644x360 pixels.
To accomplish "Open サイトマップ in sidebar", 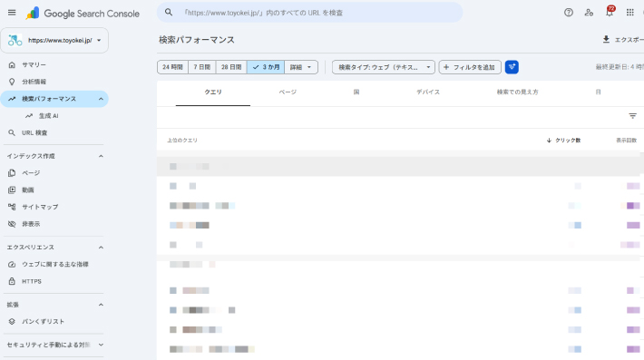I will (x=54, y=207).
